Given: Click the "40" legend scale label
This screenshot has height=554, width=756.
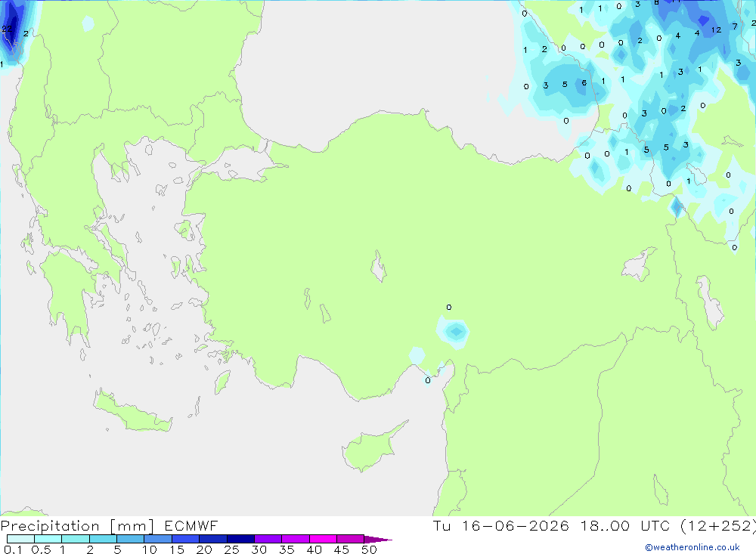Looking at the screenshot, I should coord(314,549).
